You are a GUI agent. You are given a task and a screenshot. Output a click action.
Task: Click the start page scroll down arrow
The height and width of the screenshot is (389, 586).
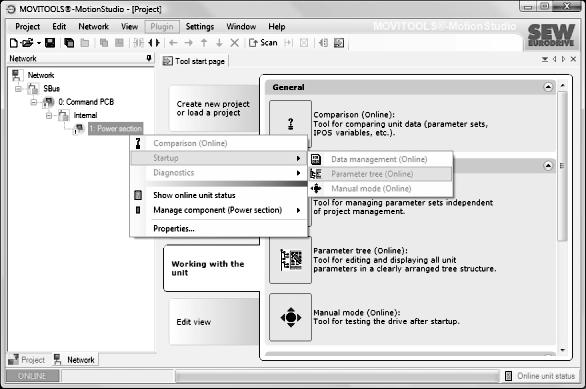tap(562, 350)
